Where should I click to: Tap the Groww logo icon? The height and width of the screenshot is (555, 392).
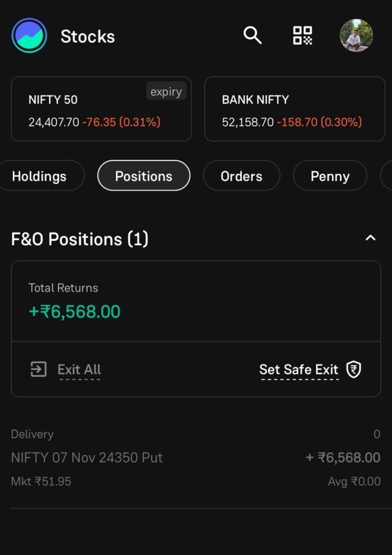point(29,36)
